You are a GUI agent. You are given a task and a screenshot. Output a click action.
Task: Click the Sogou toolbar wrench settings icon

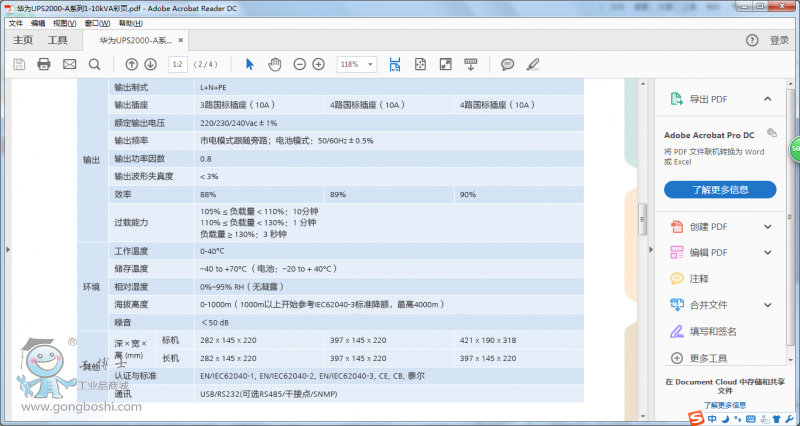click(791, 419)
